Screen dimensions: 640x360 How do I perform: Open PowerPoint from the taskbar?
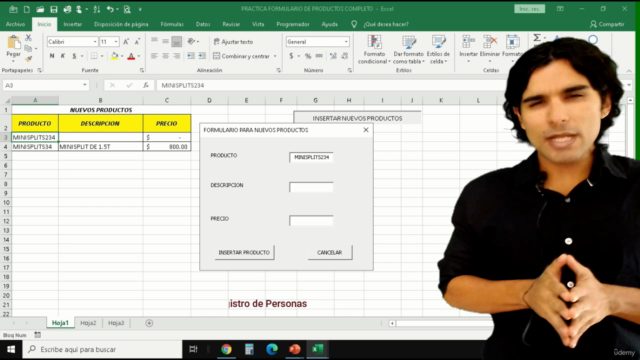[x=295, y=349]
